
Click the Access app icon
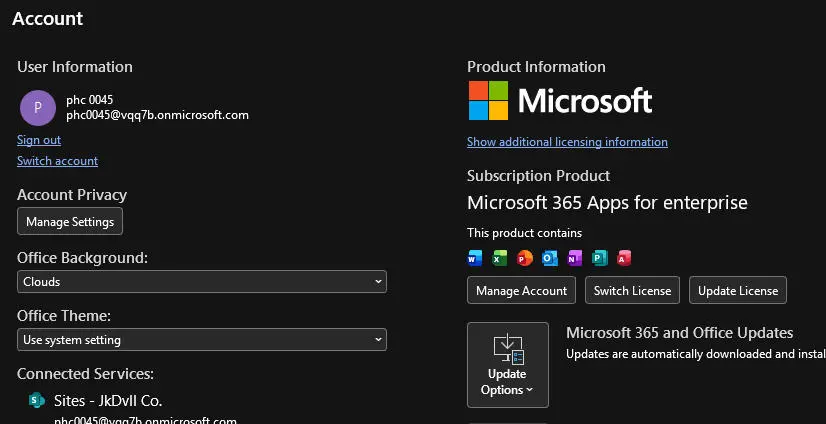coord(624,258)
